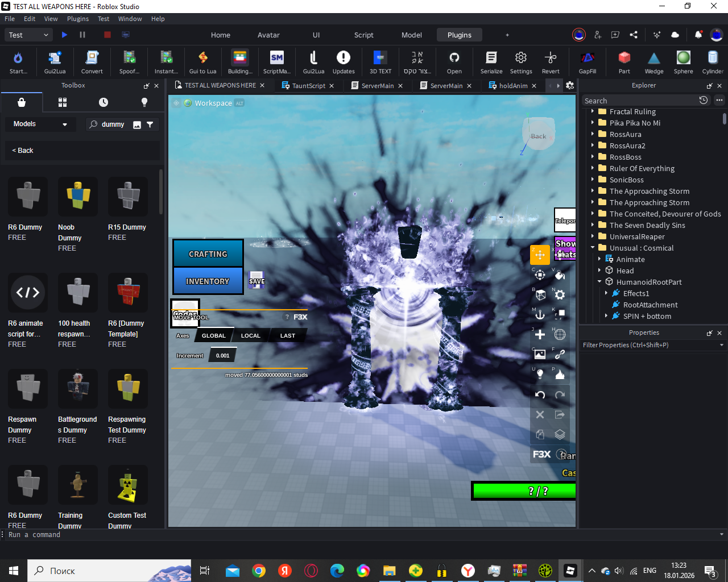Expand the Fractal Ruling folder
Image resolution: width=728 pixels, height=582 pixels.
coord(593,111)
